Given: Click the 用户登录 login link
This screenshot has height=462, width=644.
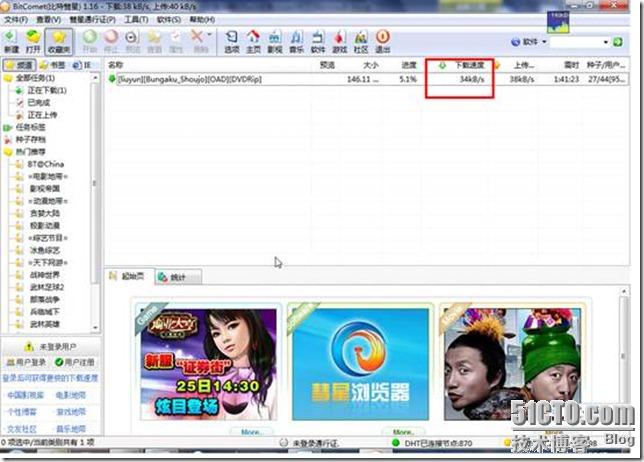Looking at the screenshot, I should click(26, 362).
